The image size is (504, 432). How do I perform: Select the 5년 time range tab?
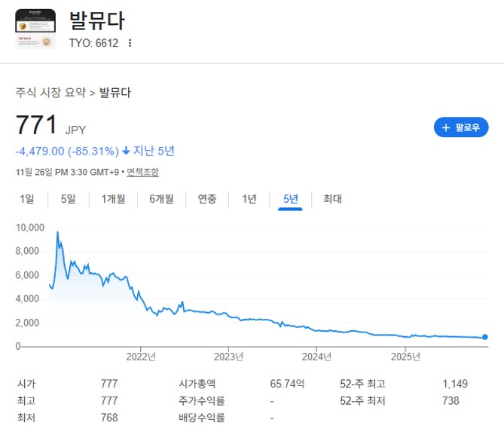point(291,199)
